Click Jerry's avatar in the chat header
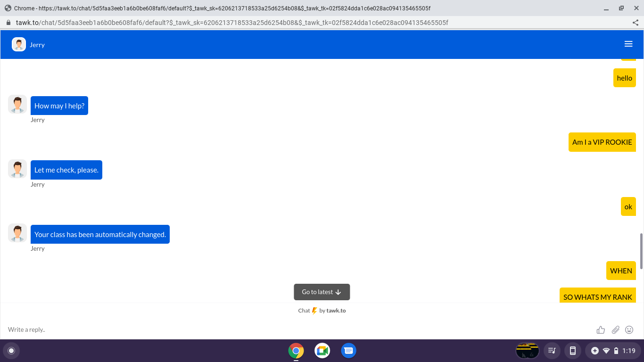Screen dimensions: 644x362 tap(19, 44)
